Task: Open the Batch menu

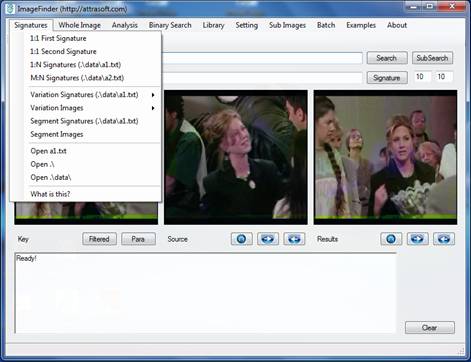Action: [x=326, y=25]
